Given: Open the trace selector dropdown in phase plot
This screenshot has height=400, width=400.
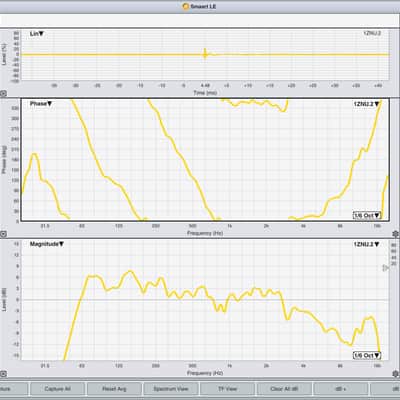Looking at the screenshot, I should (x=367, y=104).
